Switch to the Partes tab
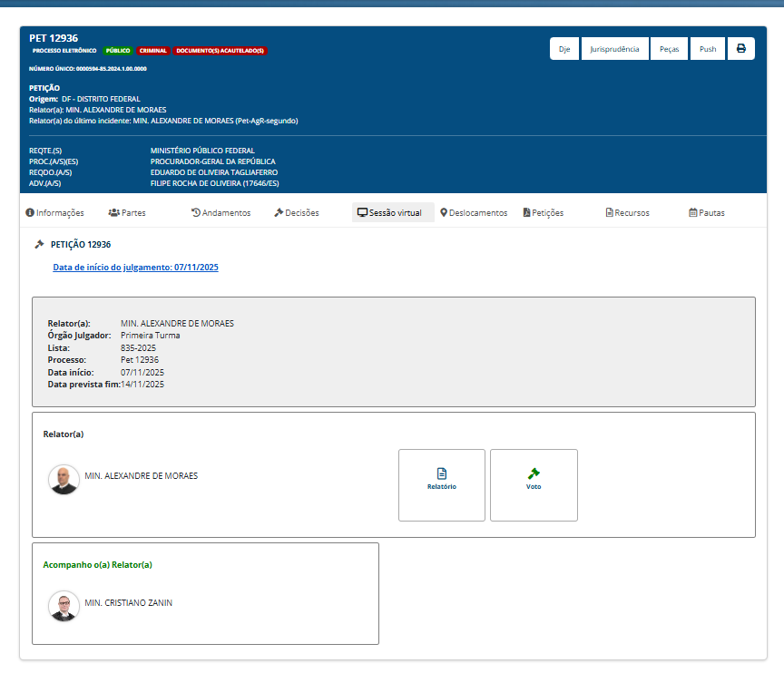This screenshot has height=673, width=784. click(127, 213)
